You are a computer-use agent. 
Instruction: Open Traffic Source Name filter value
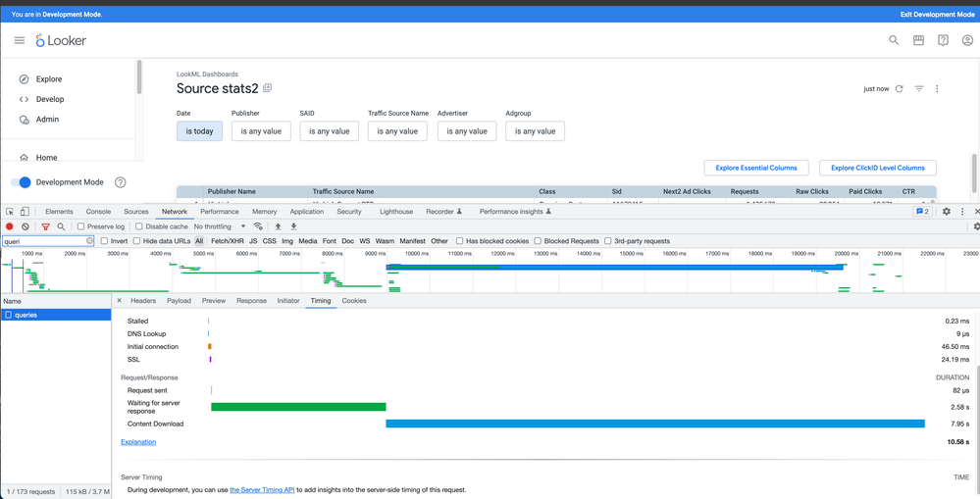(397, 131)
